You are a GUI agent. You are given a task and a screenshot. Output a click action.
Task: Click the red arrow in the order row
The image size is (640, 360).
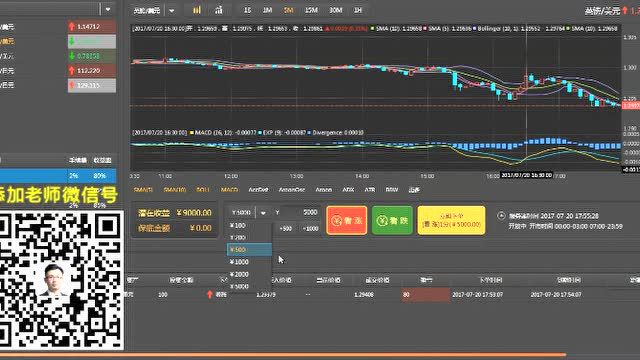click(x=210, y=294)
